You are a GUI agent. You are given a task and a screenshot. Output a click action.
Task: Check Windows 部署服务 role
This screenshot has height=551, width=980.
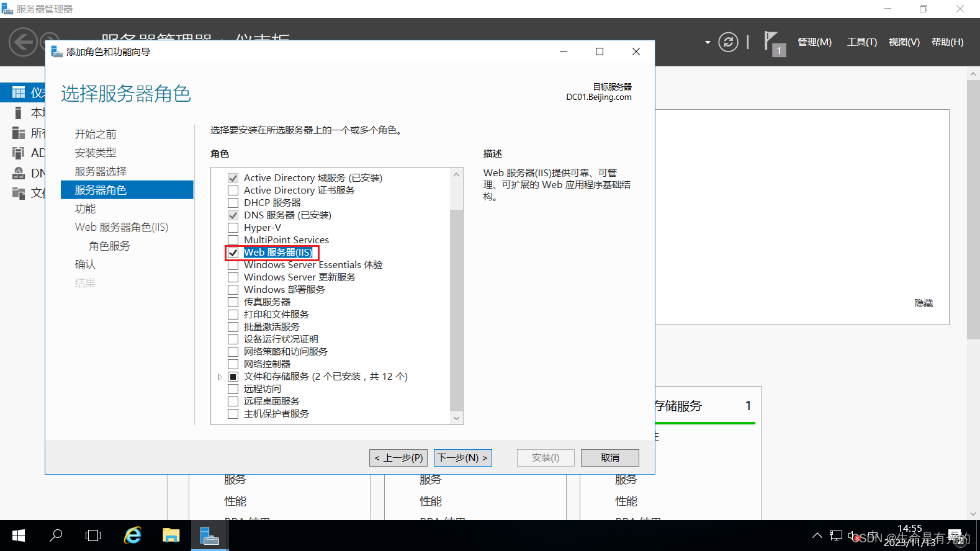click(233, 290)
